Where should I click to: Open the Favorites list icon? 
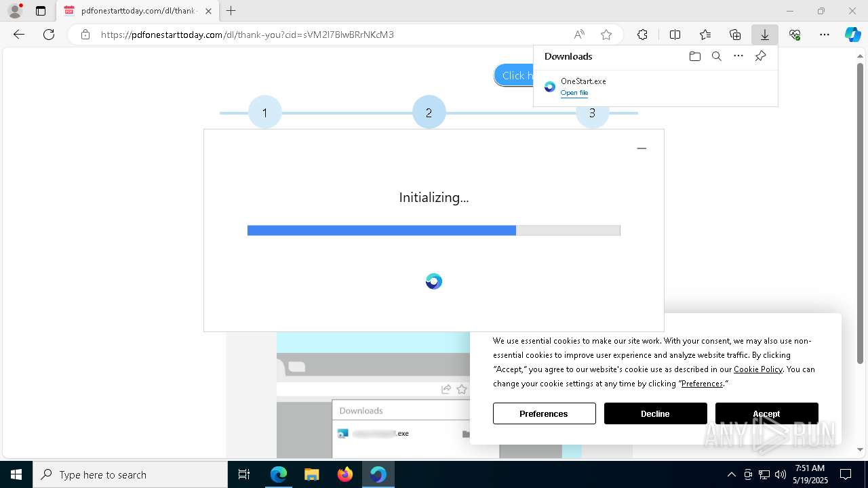705,35
